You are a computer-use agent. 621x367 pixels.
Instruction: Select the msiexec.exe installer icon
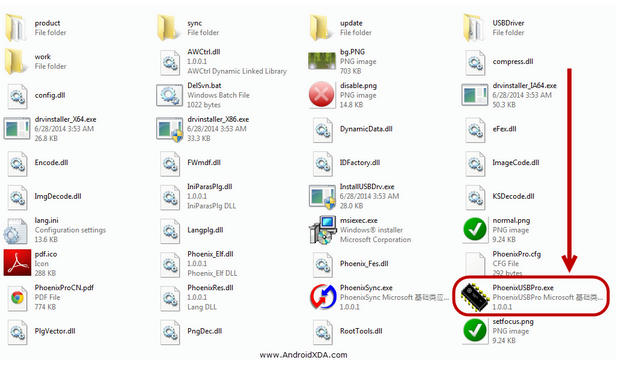coord(323,230)
